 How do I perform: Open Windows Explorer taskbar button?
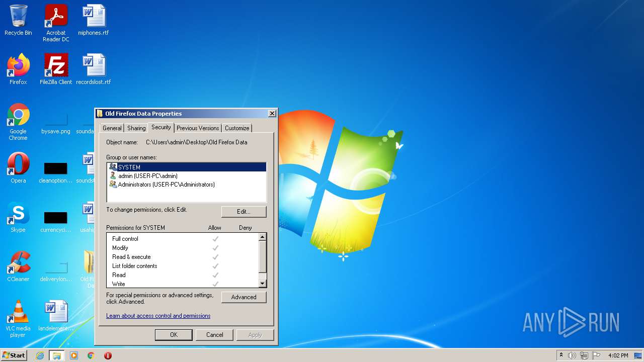tap(56, 355)
